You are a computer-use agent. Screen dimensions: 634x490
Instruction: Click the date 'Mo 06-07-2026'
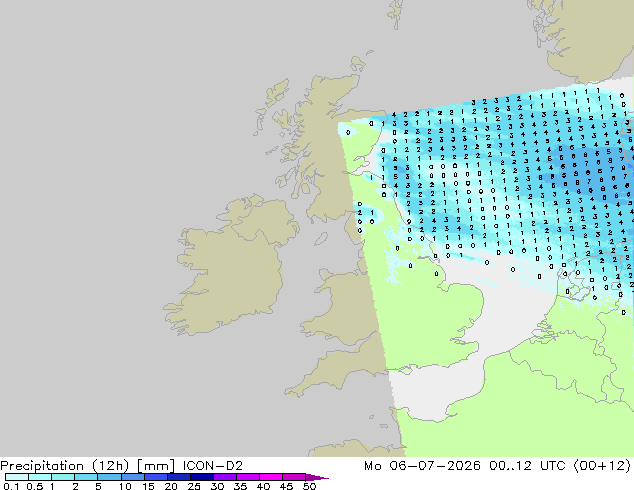422,466
